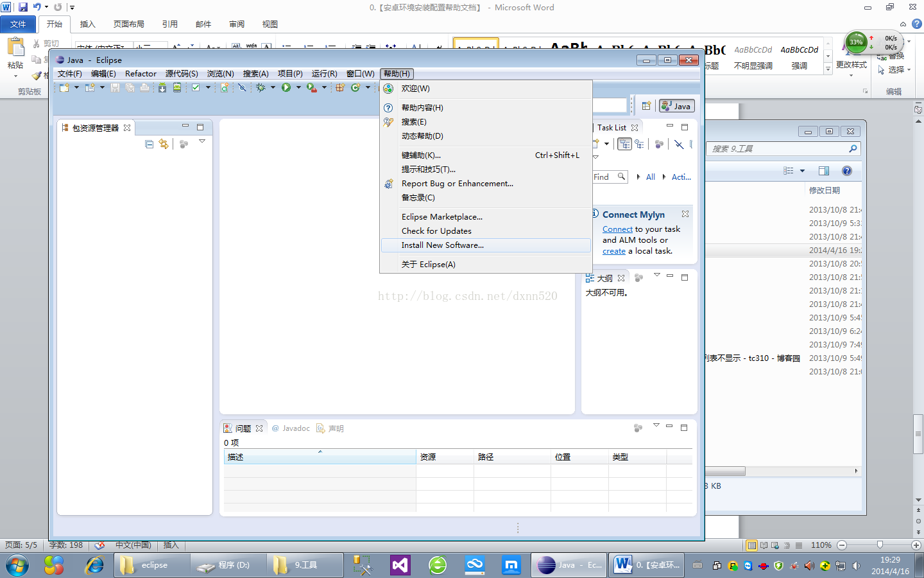The height and width of the screenshot is (578, 924).
Task: Click the eclipse folder taskbar button
Action: pos(152,565)
